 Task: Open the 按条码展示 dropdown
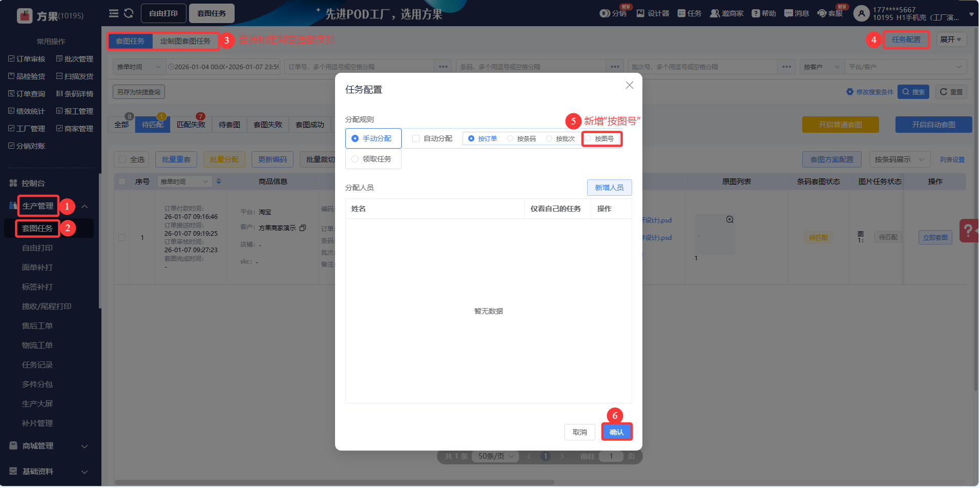click(900, 159)
